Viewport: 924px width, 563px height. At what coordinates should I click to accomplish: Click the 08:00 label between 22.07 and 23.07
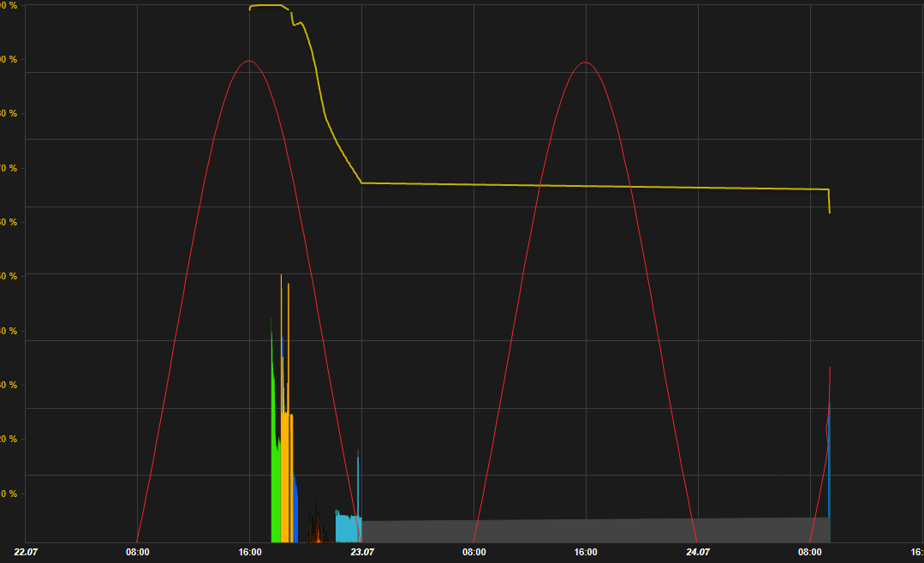click(137, 552)
